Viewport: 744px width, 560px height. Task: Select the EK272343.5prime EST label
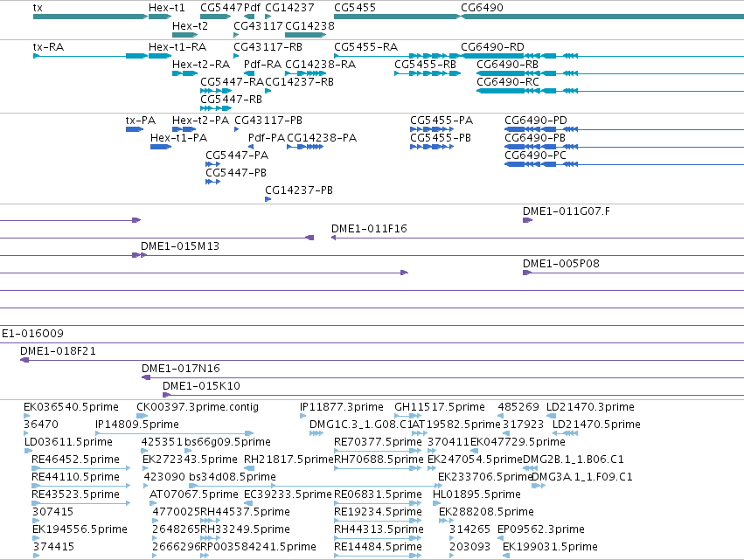(x=190, y=460)
